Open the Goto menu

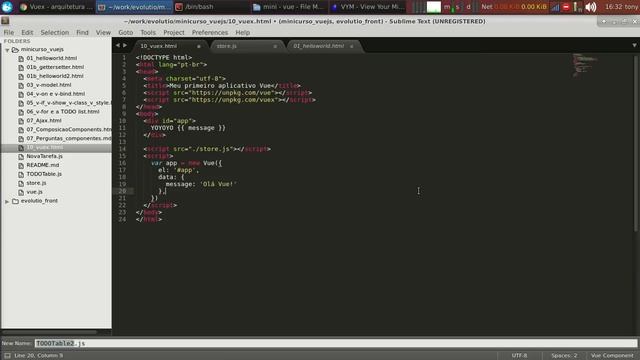click(x=125, y=32)
